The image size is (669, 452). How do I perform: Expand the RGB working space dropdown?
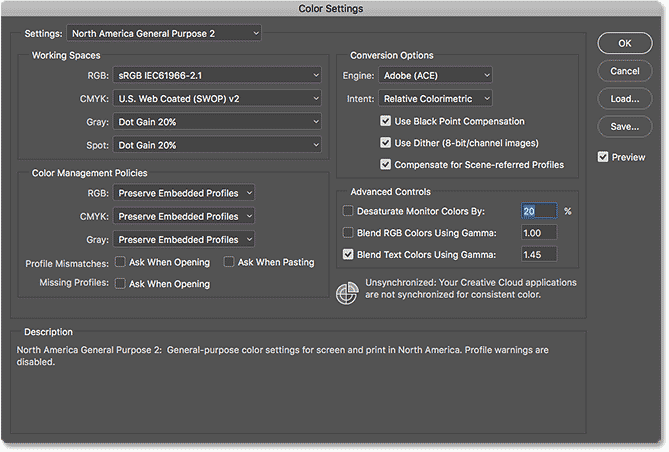pyautogui.click(x=216, y=74)
